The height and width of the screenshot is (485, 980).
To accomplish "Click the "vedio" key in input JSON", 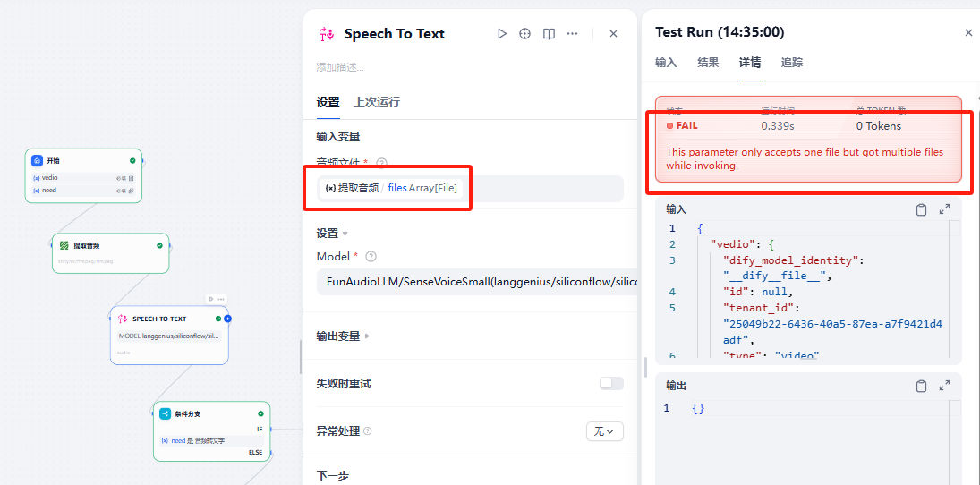I will pyautogui.click(x=730, y=243).
